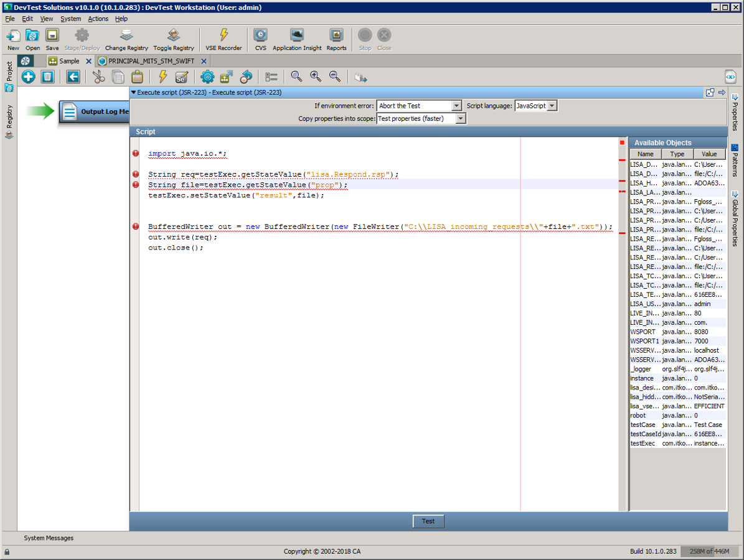Click the blue gear icon
Screen dimensions: 744x560
(x=207, y=77)
